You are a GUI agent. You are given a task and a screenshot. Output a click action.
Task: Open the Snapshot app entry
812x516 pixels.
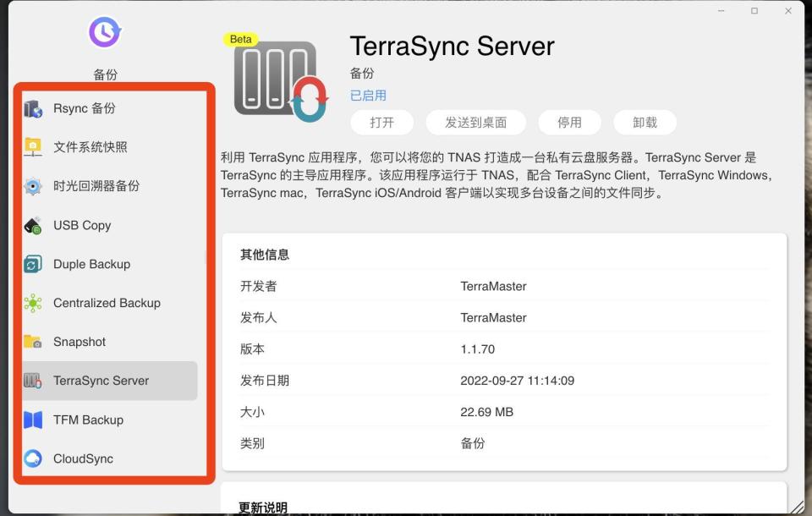110,342
